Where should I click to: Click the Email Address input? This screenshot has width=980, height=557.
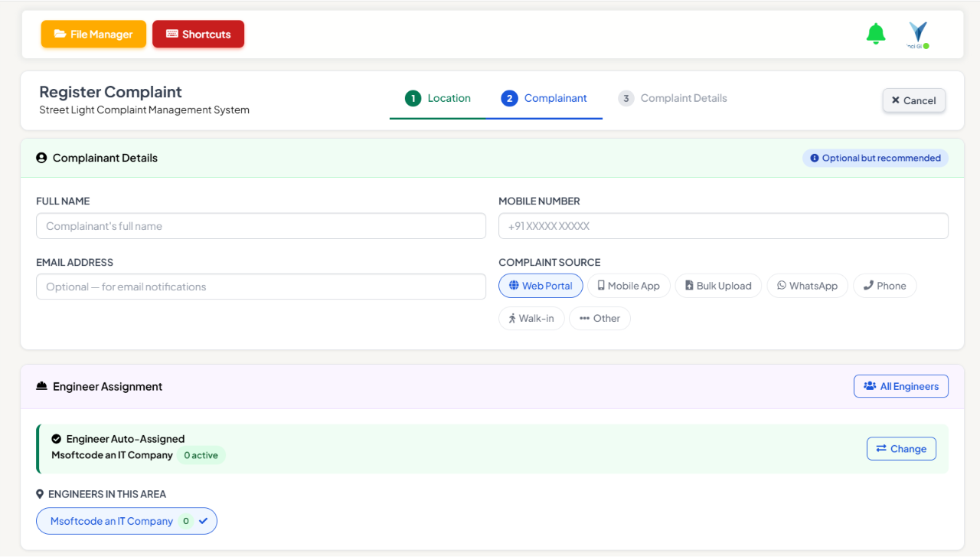[x=261, y=287]
